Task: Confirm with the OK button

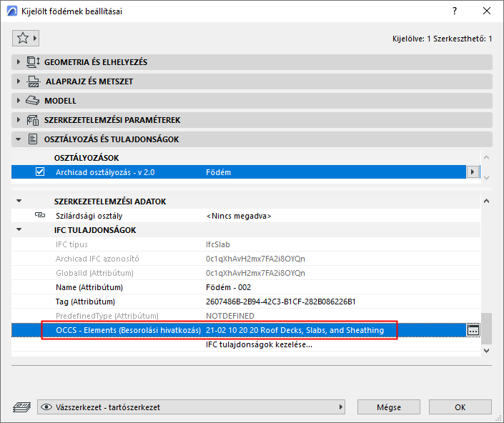Action: coord(460,407)
